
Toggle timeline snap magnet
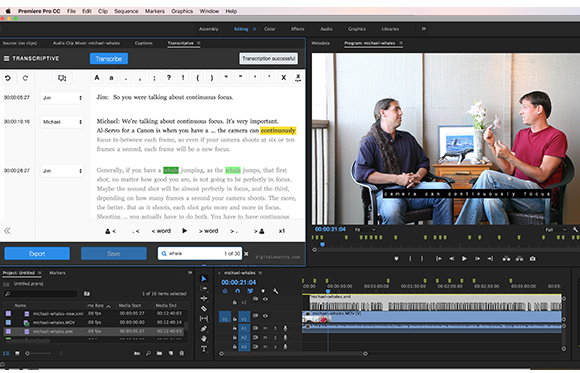[x=237, y=291]
